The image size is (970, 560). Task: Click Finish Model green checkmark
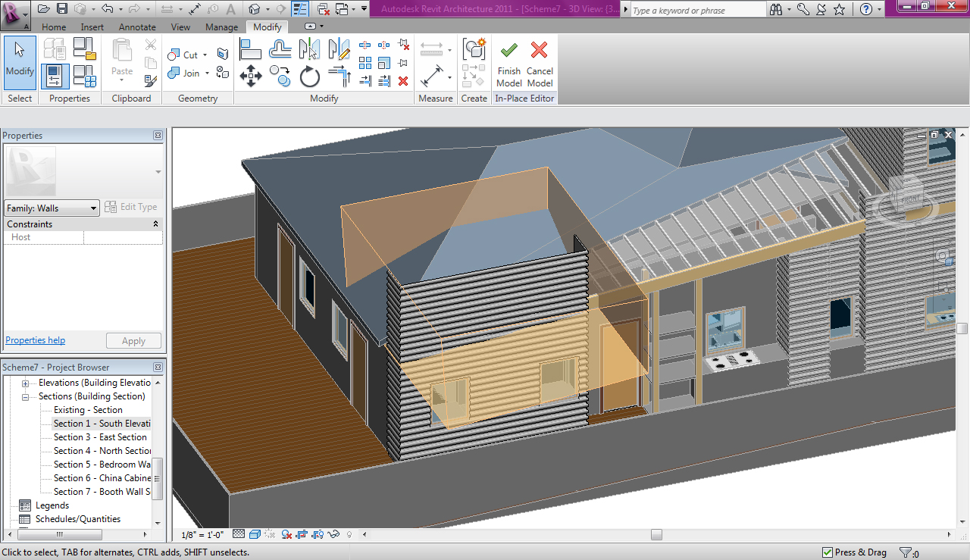tap(508, 51)
